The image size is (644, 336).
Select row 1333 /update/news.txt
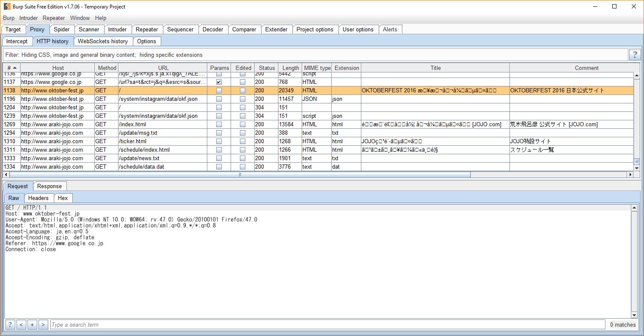[x=318, y=158]
